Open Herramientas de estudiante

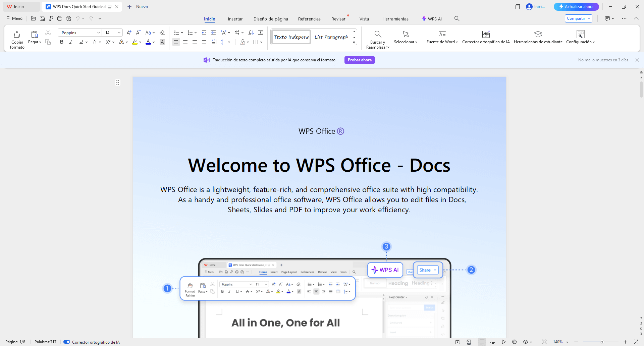coord(538,37)
